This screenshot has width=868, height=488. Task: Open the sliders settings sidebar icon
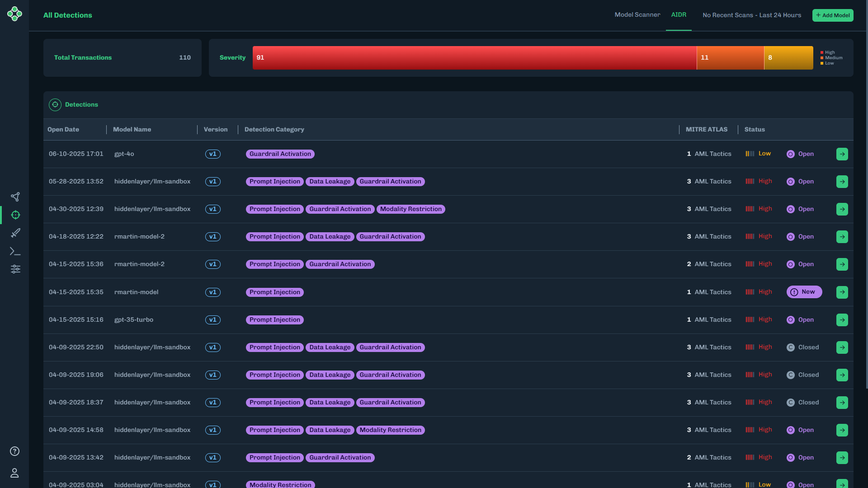(x=15, y=269)
